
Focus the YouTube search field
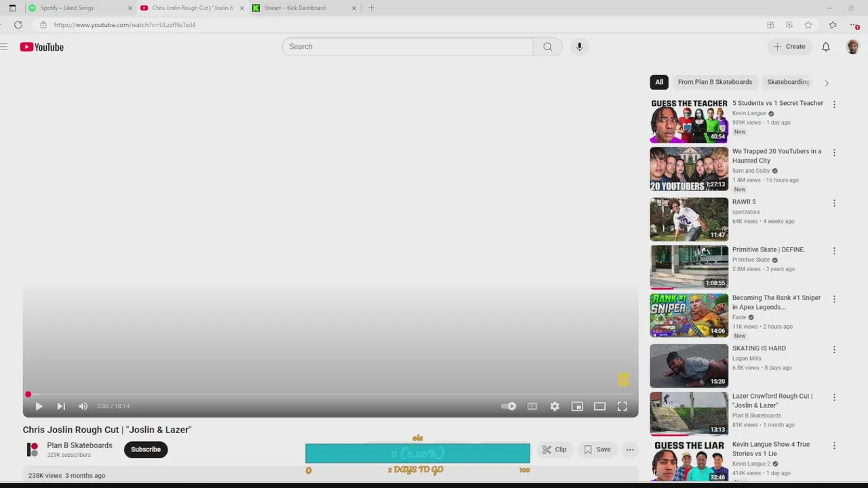point(408,47)
